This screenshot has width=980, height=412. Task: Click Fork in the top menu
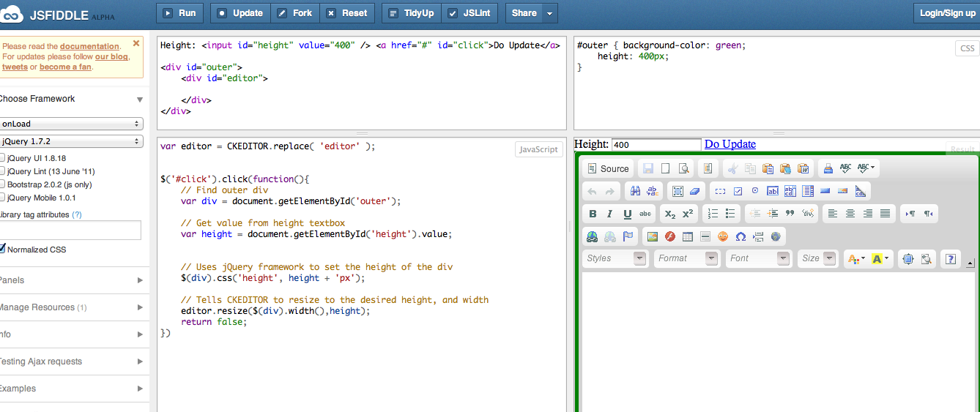(x=295, y=13)
